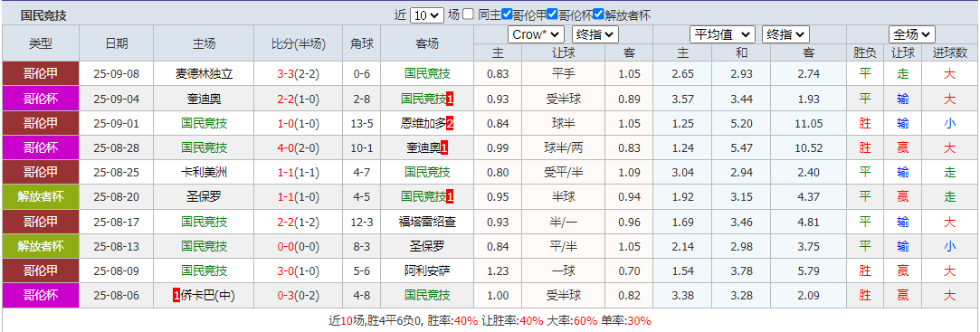The height and width of the screenshot is (332, 980).
Task: Open the 3-3 score on 25-09-08
Action: [x=286, y=74]
